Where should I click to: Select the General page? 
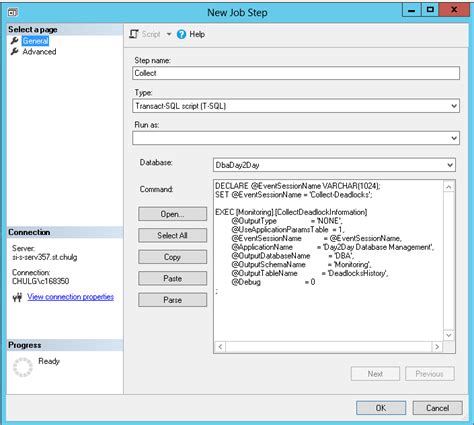tap(35, 41)
